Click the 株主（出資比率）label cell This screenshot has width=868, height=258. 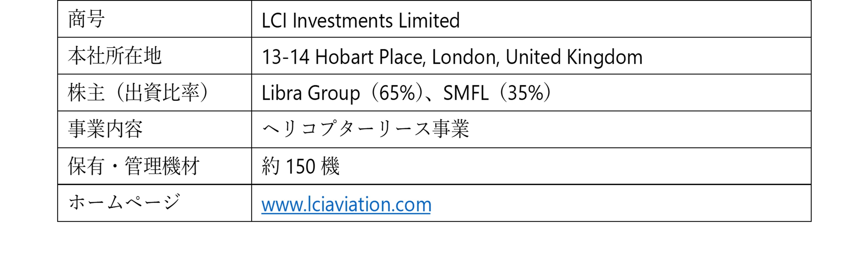139,93
